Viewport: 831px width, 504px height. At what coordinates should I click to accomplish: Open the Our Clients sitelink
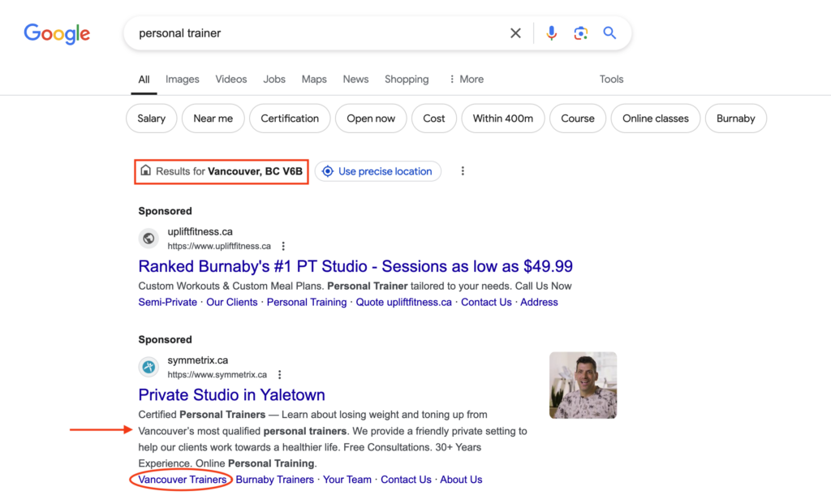(x=231, y=302)
